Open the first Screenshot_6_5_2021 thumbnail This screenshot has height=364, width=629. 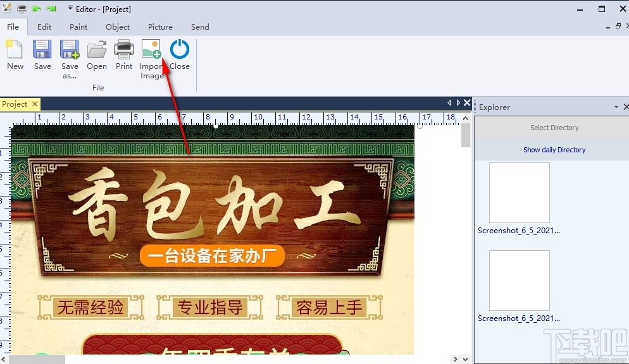pyautogui.click(x=519, y=192)
